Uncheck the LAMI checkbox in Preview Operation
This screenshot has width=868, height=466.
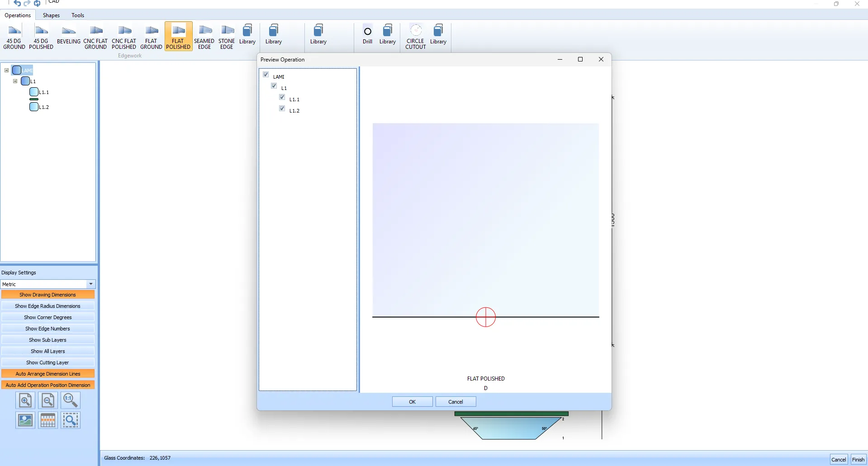tap(266, 75)
